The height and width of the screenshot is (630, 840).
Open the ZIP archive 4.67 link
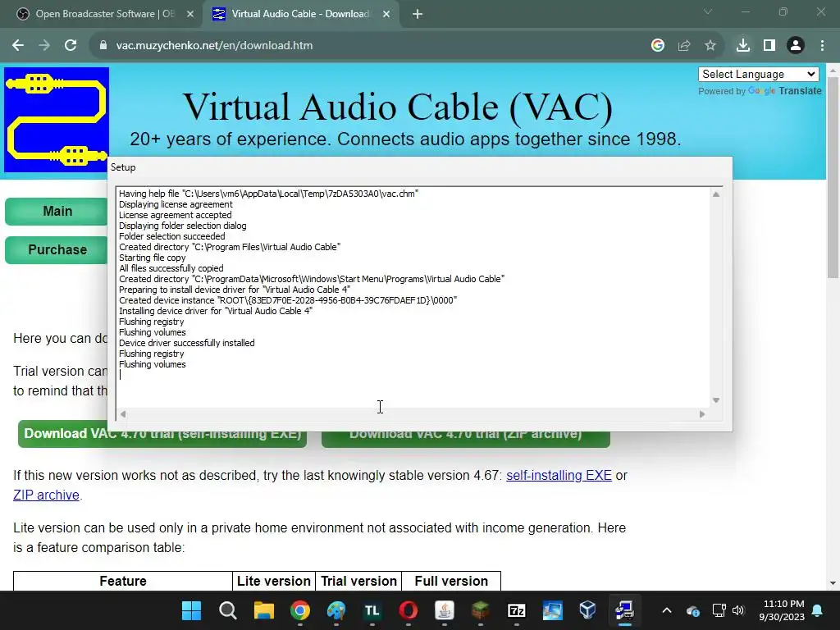pos(46,495)
